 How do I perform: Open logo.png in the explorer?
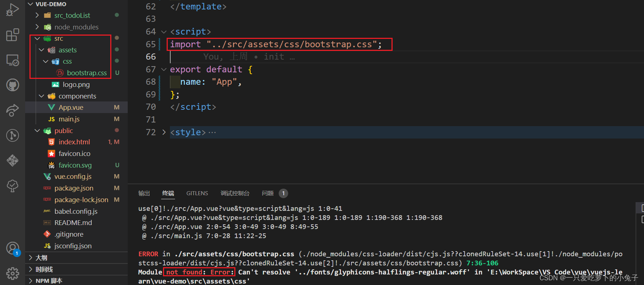click(x=76, y=84)
